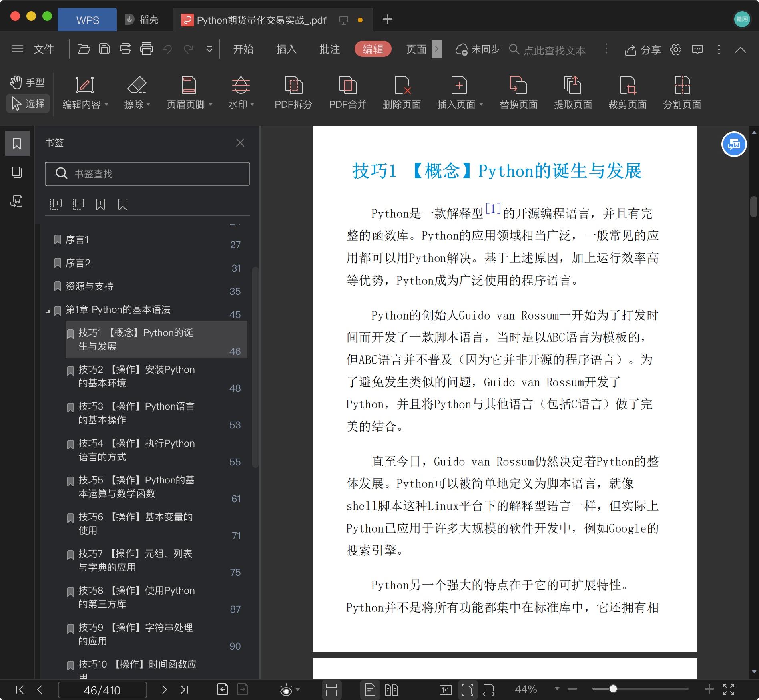Open the 44% zoom level dropdown

coord(557,689)
